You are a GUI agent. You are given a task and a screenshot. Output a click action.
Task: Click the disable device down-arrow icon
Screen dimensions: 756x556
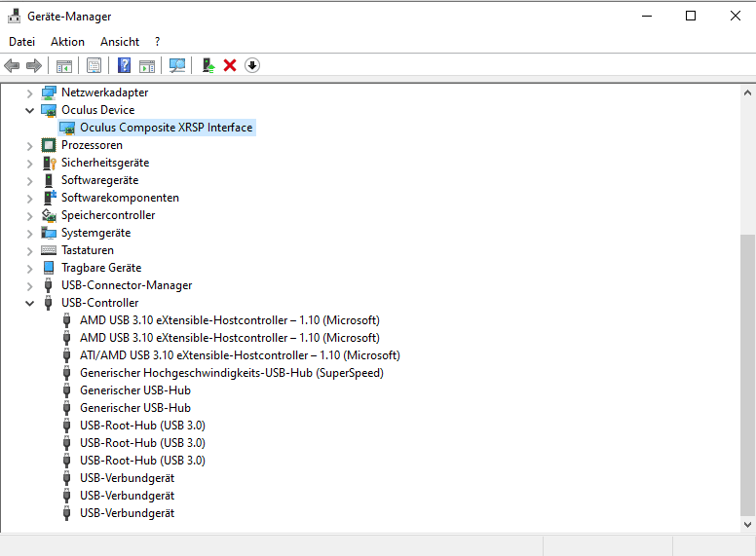pyautogui.click(x=252, y=65)
